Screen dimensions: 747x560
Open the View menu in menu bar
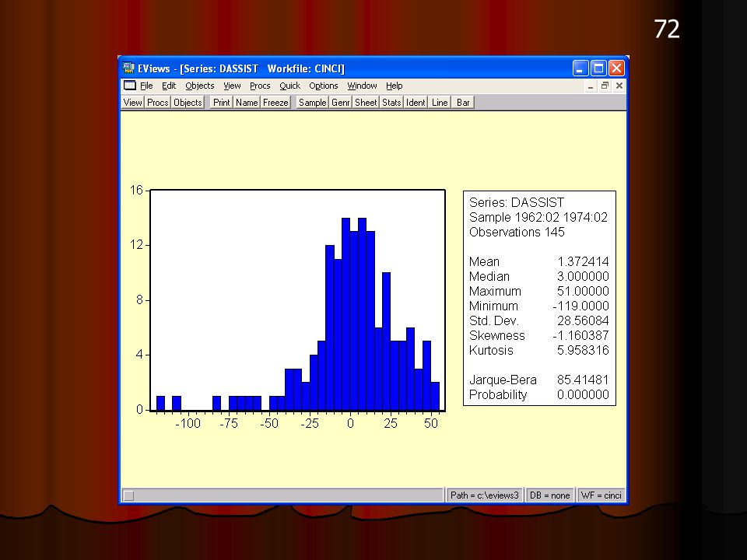232,86
